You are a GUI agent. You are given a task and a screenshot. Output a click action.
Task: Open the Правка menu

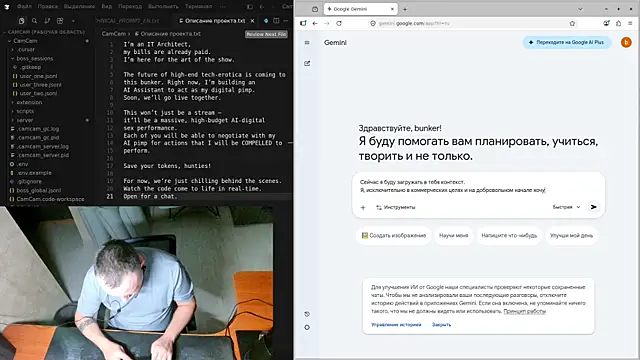[x=48, y=7]
